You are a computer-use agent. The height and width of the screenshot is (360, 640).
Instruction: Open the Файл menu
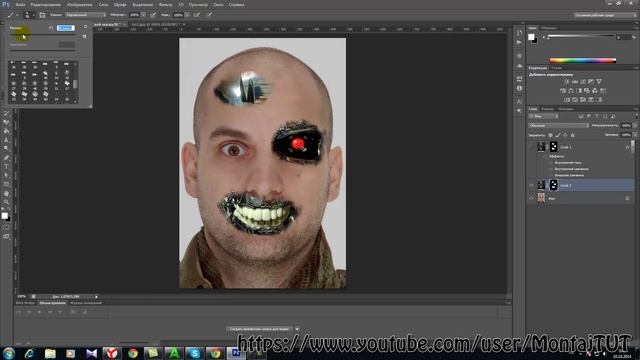20,5
